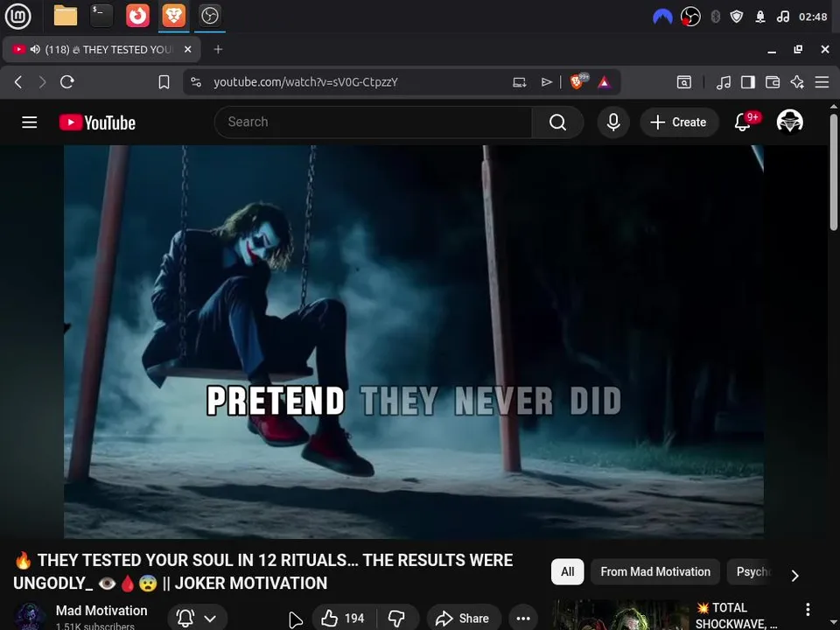
Task: Expand the YouTube guide menu
Action: click(30, 122)
